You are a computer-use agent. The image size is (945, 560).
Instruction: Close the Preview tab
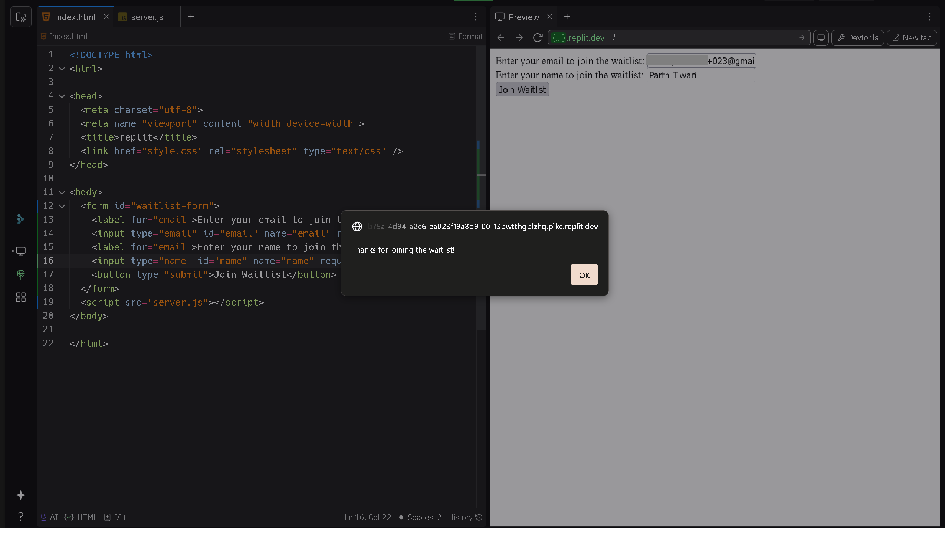(x=549, y=17)
